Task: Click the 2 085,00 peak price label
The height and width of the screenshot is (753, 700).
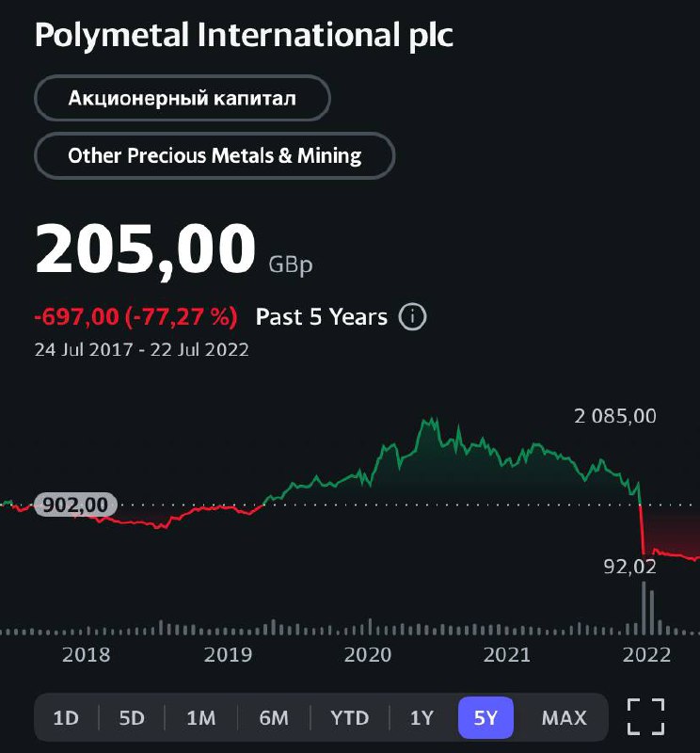Action: pos(615,416)
